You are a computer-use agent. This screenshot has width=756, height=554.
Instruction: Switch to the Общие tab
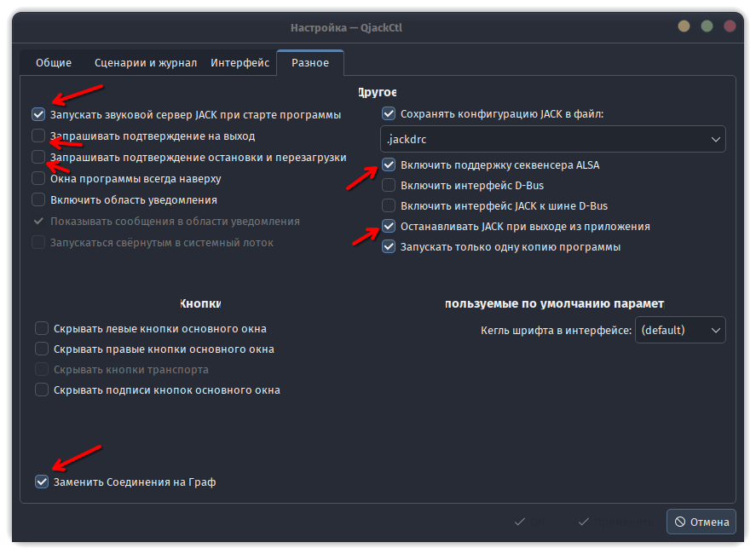click(x=54, y=62)
